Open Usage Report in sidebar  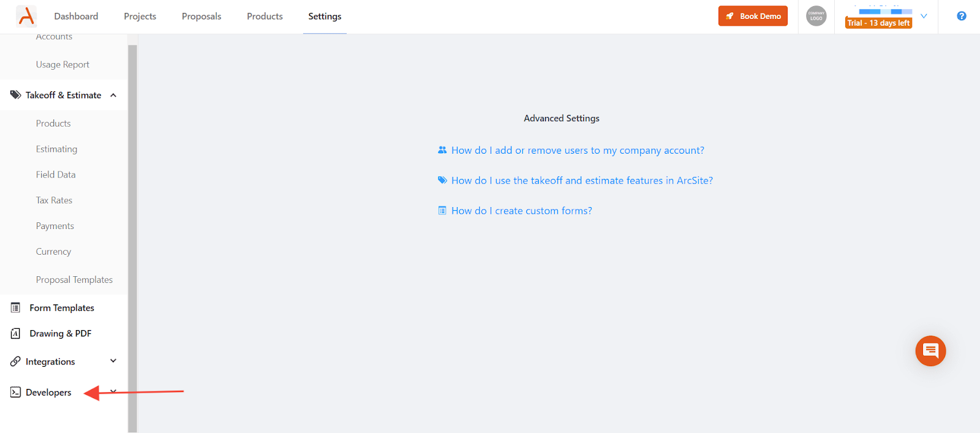(x=62, y=64)
